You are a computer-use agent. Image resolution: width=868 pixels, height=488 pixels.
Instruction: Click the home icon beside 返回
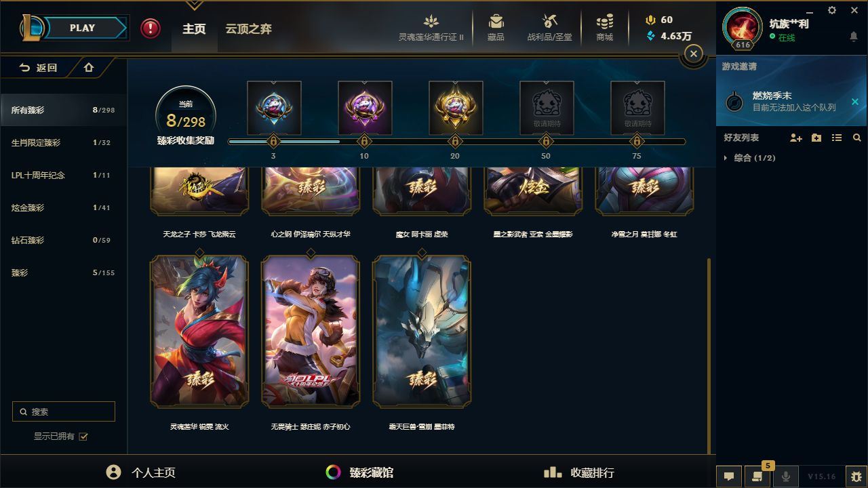pyautogui.click(x=89, y=68)
